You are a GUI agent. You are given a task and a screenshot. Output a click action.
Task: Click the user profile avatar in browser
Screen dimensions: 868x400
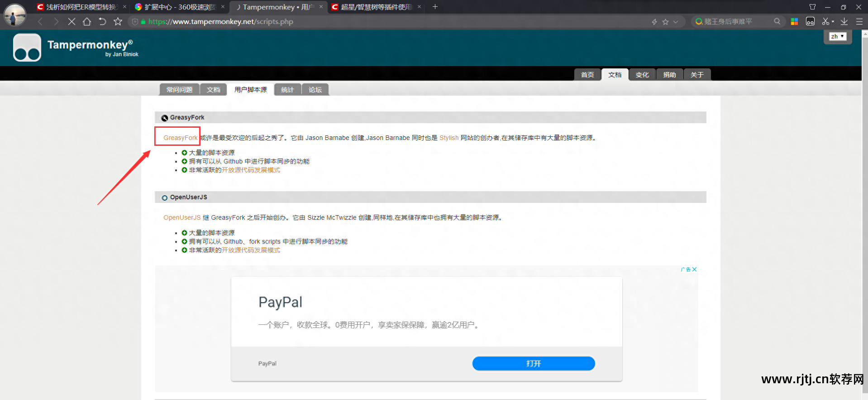click(14, 14)
